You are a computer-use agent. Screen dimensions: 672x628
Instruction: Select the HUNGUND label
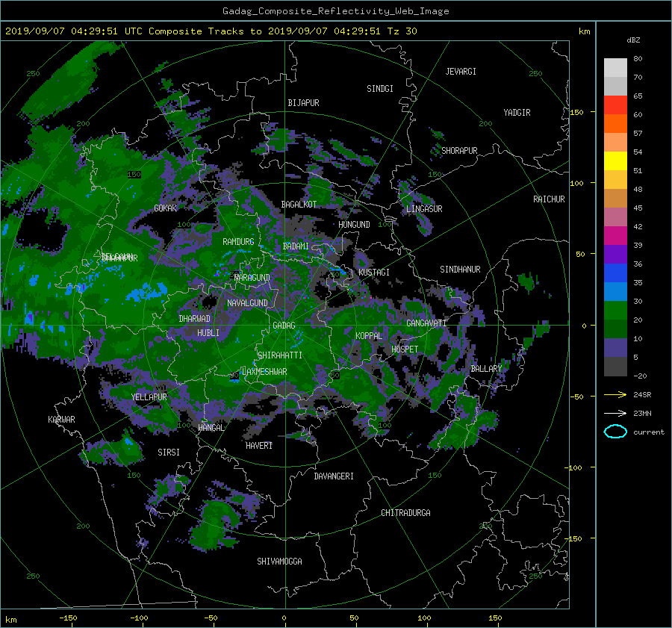coord(354,225)
